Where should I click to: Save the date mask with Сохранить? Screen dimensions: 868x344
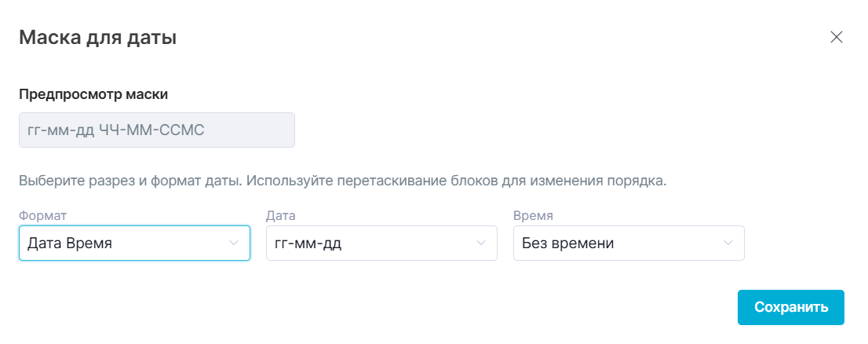[790, 307]
